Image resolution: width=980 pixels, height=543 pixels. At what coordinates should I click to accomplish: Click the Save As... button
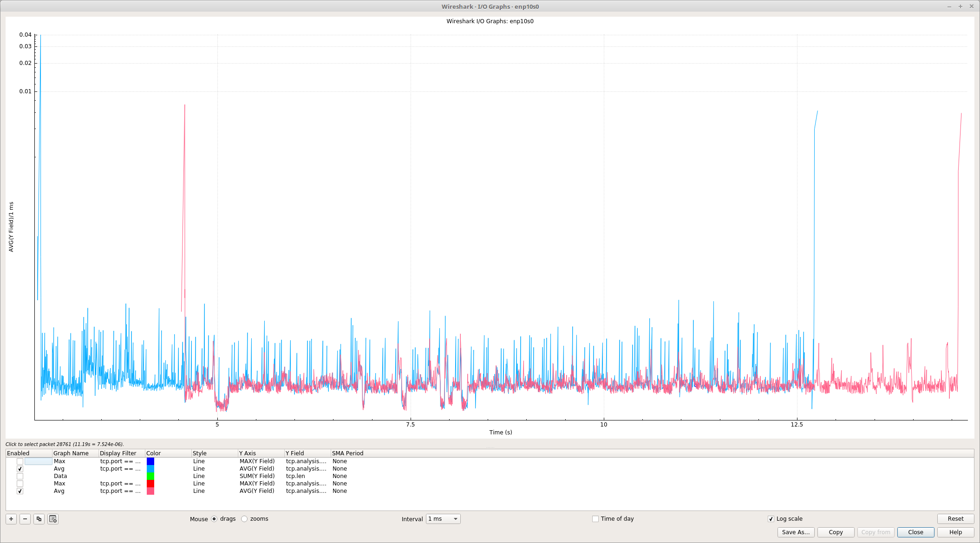796,532
